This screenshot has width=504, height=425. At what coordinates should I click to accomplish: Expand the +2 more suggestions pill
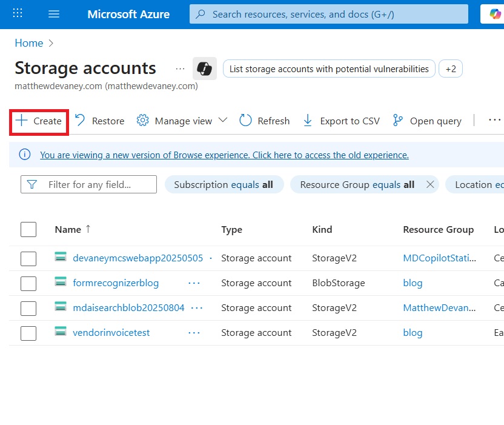pyautogui.click(x=451, y=69)
